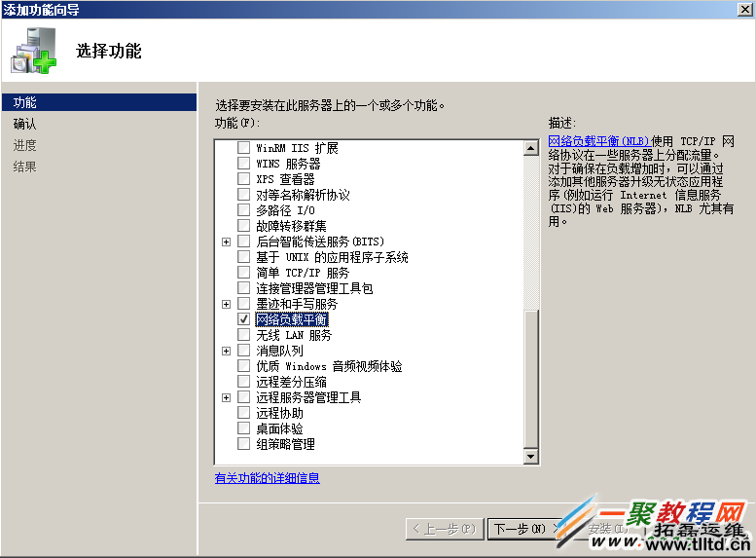Screen dimensions: 756x558
Task: Check the 优质 Windows 音频视频体验 checkbox
Action: coord(244,366)
